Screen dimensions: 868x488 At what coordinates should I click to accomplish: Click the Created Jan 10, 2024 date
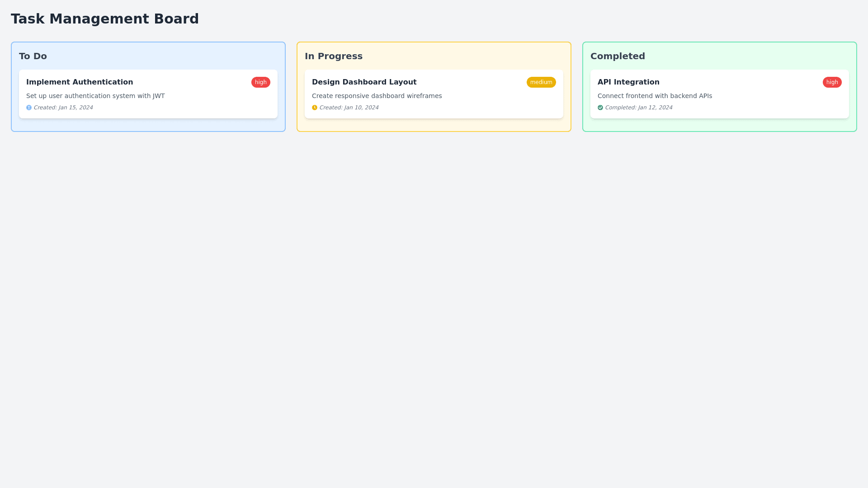coord(349,108)
